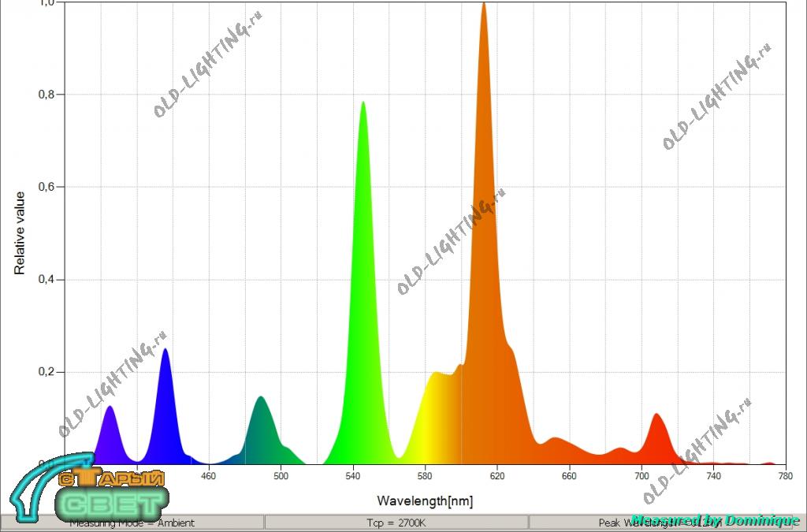Click the 'Relative value' axis title
The image size is (807, 532).
pyautogui.click(x=20, y=233)
